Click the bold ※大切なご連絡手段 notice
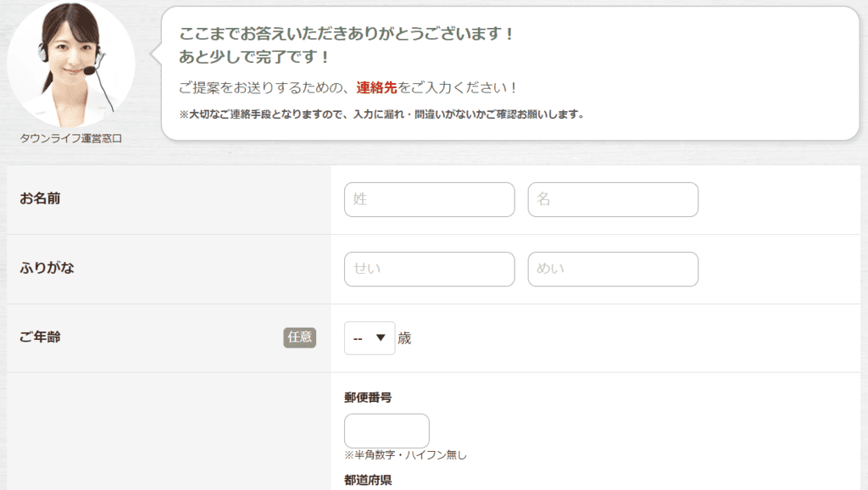 pyautogui.click(x=381, y=114)
